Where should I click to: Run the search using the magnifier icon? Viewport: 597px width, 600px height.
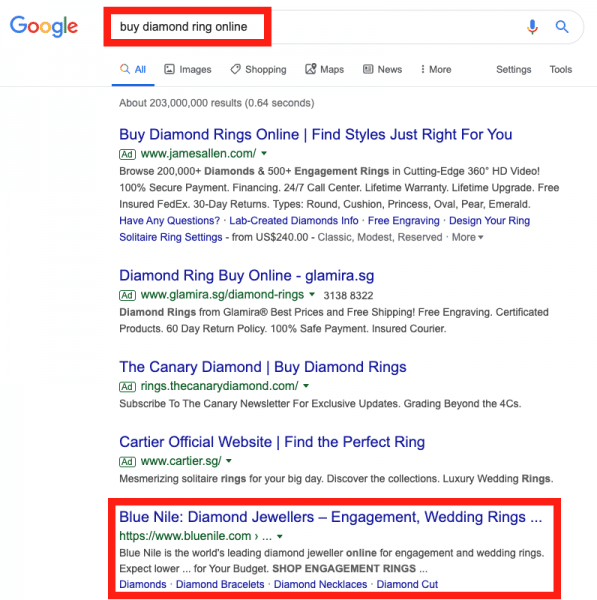click(562, 26)
